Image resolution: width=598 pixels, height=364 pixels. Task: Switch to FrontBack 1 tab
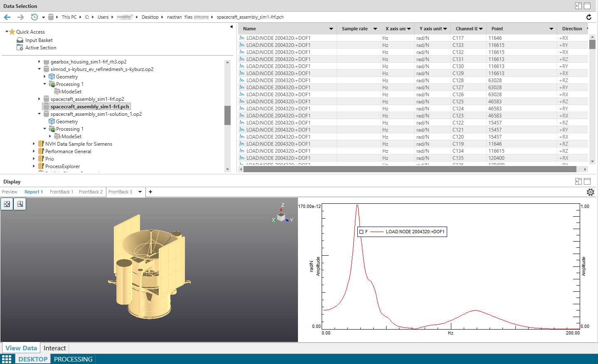pos(62,192)
